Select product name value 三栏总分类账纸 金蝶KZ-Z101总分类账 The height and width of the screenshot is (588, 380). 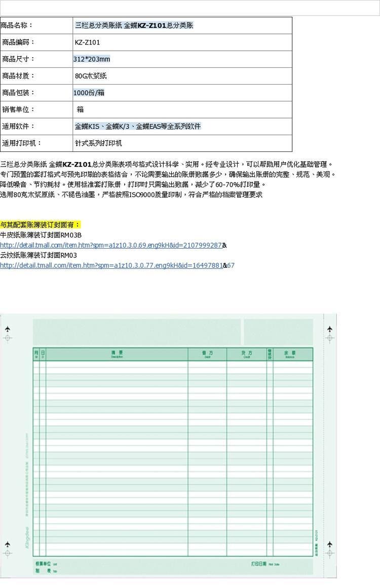(x=134, y=25)
